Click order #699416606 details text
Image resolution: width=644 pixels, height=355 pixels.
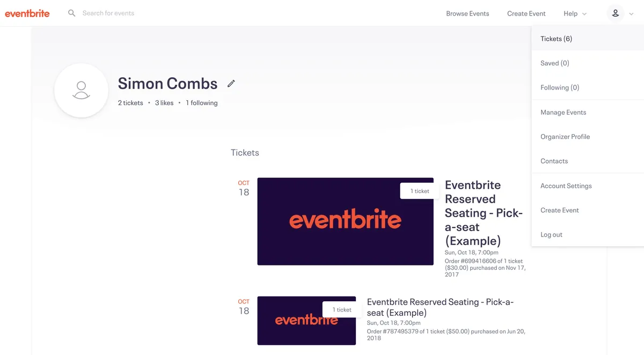click(x=485, y=268)
